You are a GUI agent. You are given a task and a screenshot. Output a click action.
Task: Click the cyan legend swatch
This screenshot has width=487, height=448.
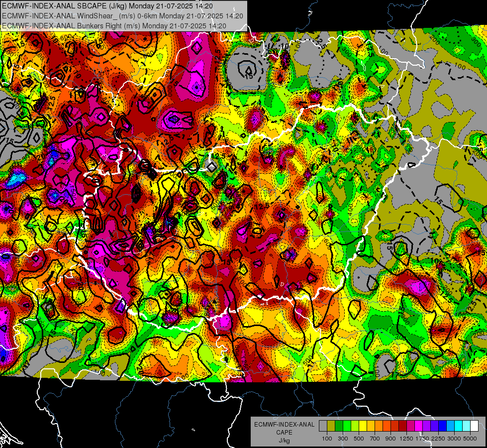point(459,426)
